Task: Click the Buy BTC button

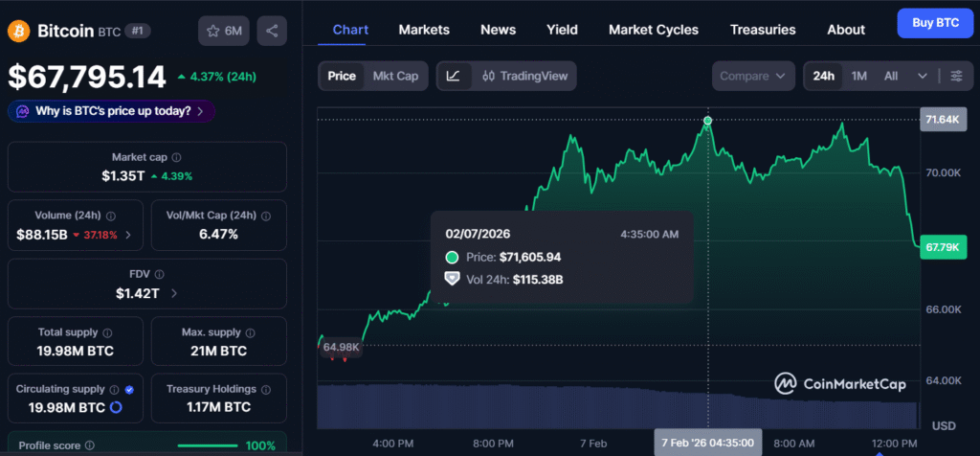Action: click(x=934, y=22)
